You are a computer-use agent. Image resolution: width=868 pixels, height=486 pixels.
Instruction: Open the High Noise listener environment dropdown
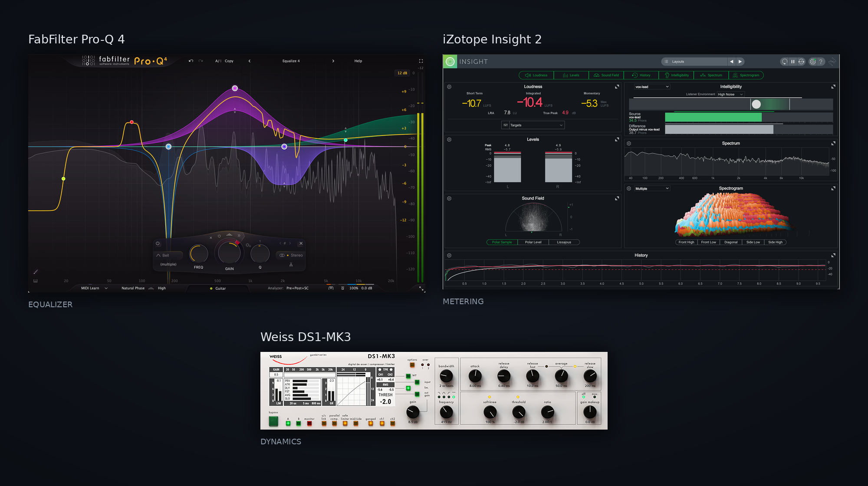730,94
